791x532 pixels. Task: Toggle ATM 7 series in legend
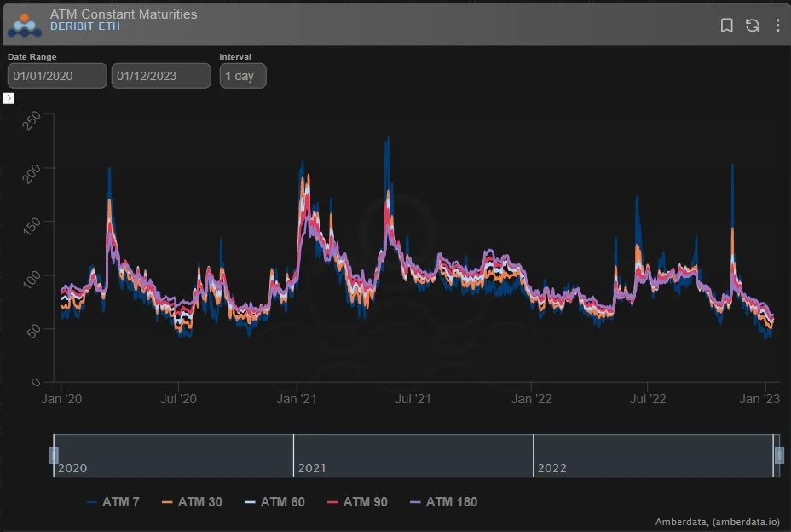113,501
